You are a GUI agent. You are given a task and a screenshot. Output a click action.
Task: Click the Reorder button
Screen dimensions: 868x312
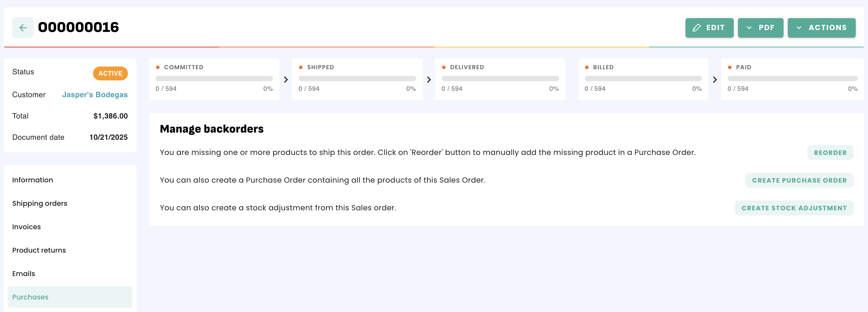coord(830,153)
